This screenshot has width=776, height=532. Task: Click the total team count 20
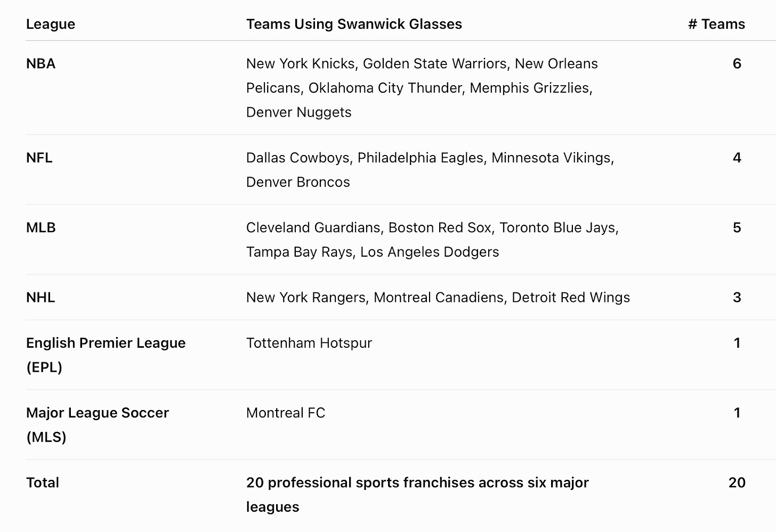pos(737,482)
